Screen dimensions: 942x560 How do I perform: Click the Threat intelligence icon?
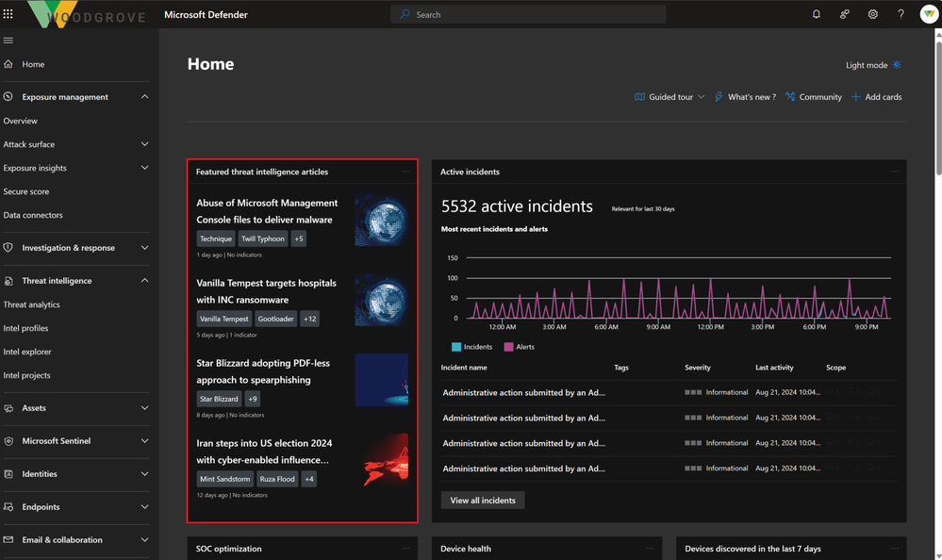8,281
